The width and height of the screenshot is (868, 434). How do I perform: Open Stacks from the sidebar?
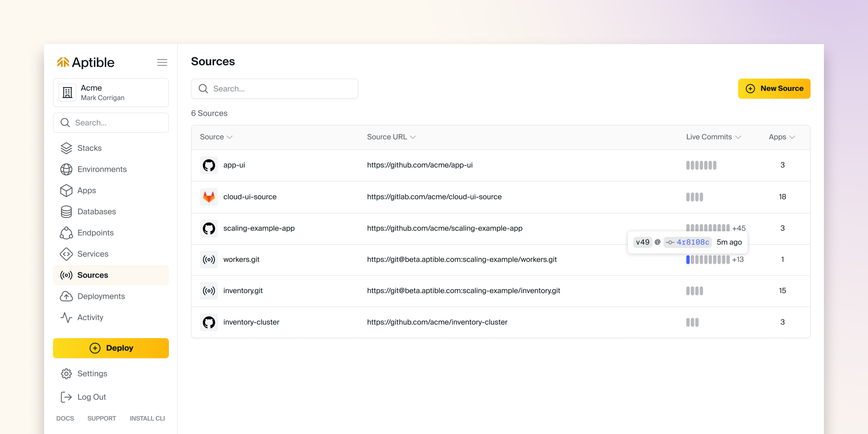point(89,148)
